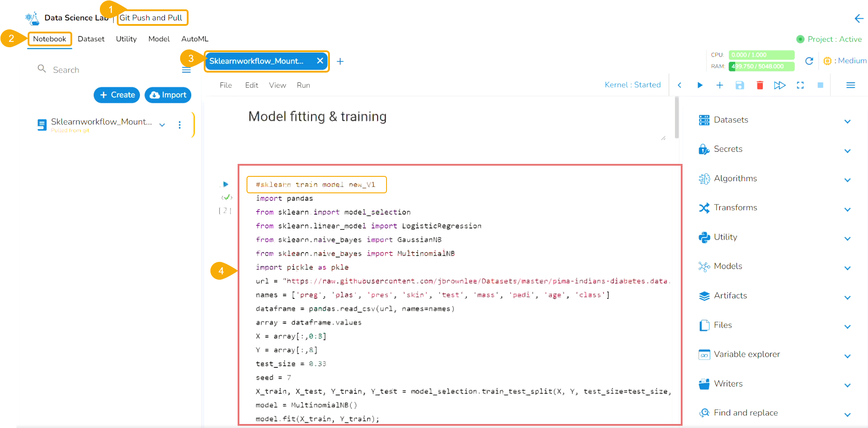Click the back arrow icon

coord(859,18)
